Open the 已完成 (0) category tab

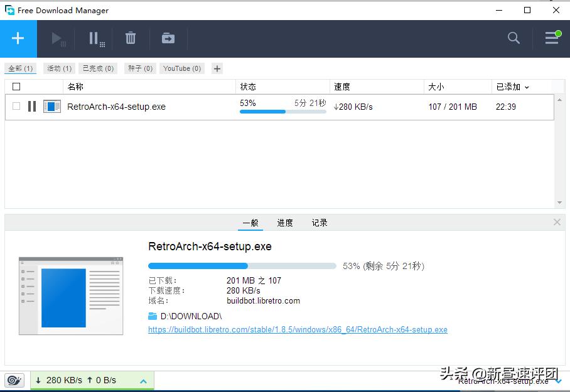click(x=98, y=68)
